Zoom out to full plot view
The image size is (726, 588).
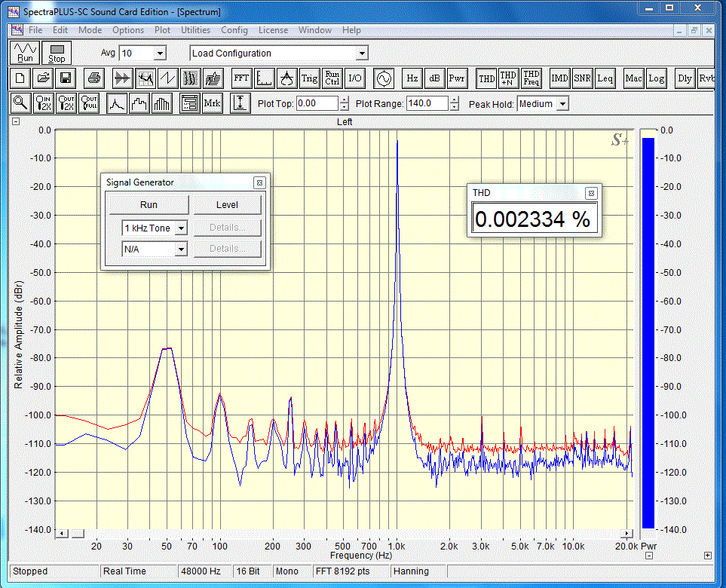coord(89,103)
